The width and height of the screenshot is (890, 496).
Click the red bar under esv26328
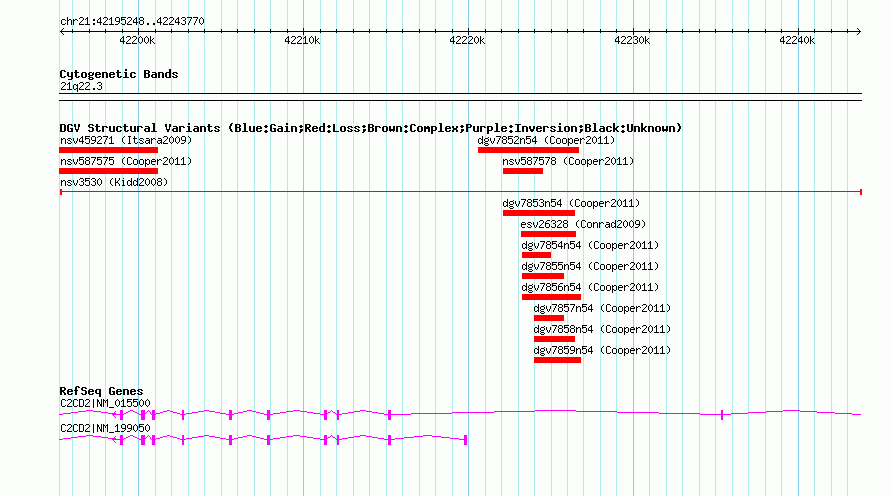(x=548, y=234)
